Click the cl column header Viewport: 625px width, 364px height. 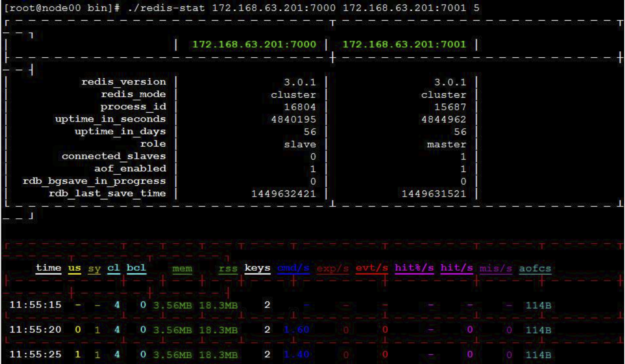pyautogui.click(x=114, y=268)
